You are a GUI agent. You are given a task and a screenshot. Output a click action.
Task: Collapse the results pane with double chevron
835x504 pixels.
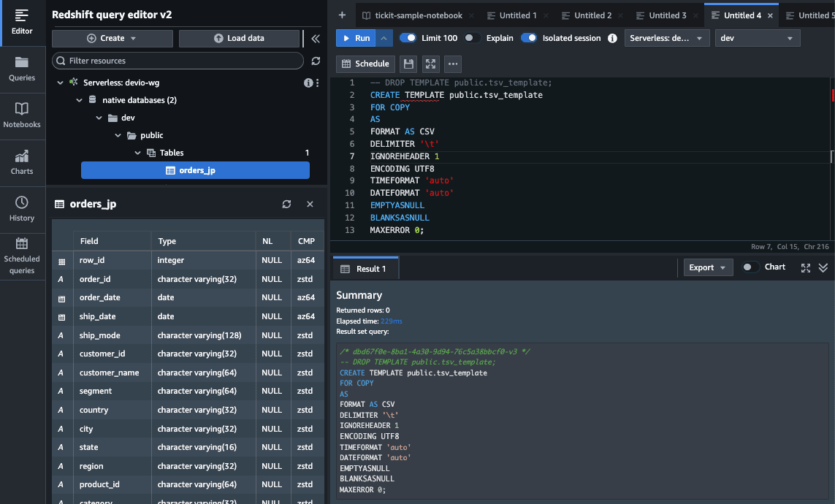[823, 267]
